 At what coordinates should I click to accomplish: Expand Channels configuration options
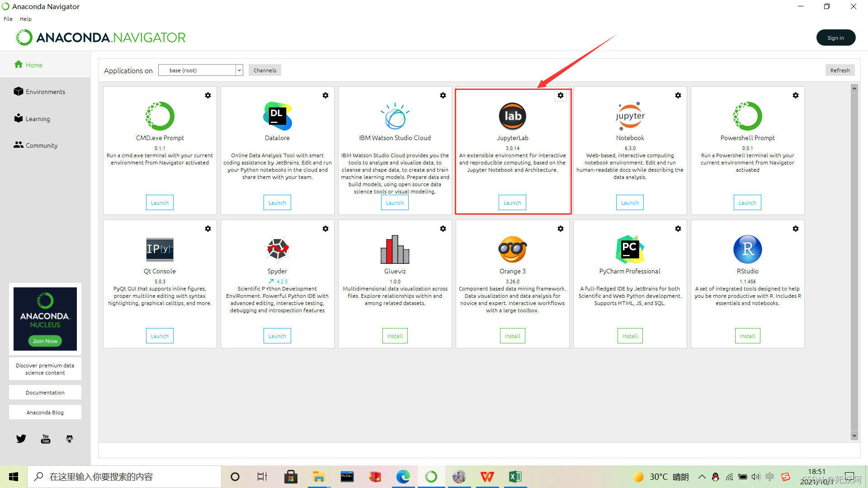[264, 70]
